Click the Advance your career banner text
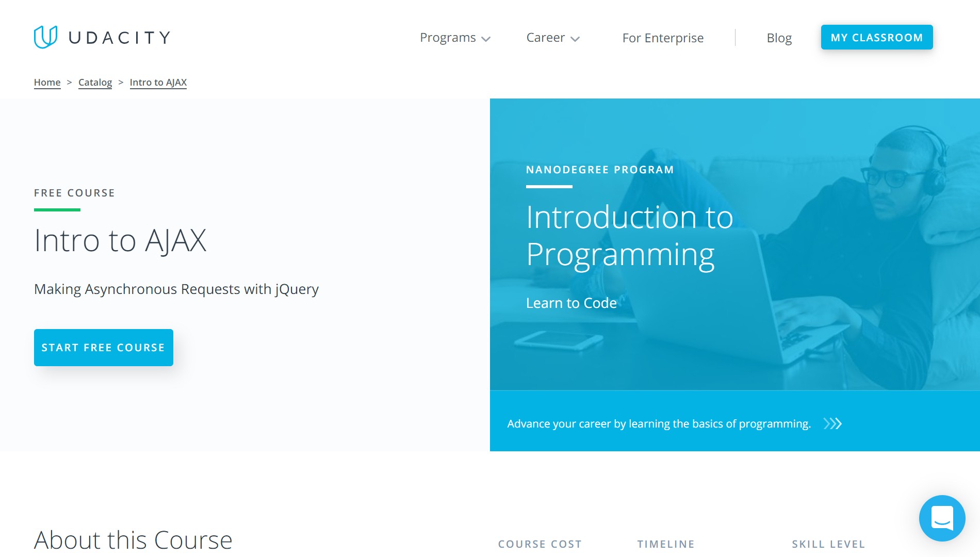The width and height of the screenshot is (980, 557). pos(659,423)
